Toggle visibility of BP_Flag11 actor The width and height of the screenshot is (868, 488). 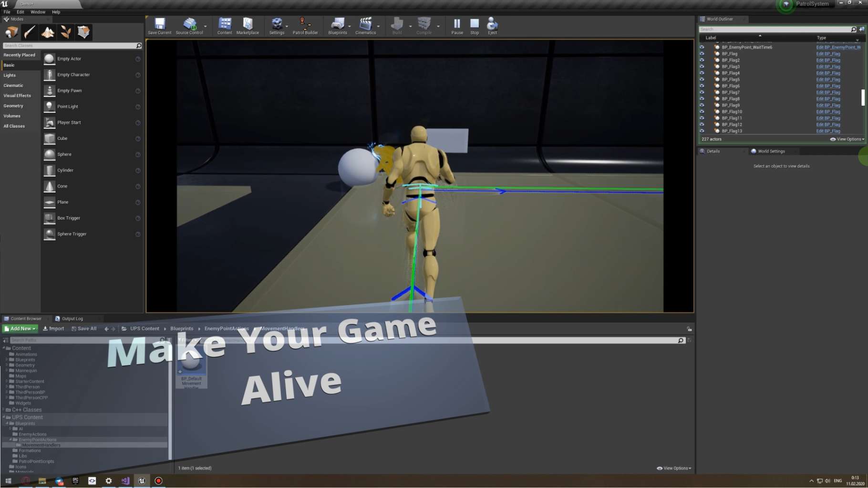coord(702,118)
